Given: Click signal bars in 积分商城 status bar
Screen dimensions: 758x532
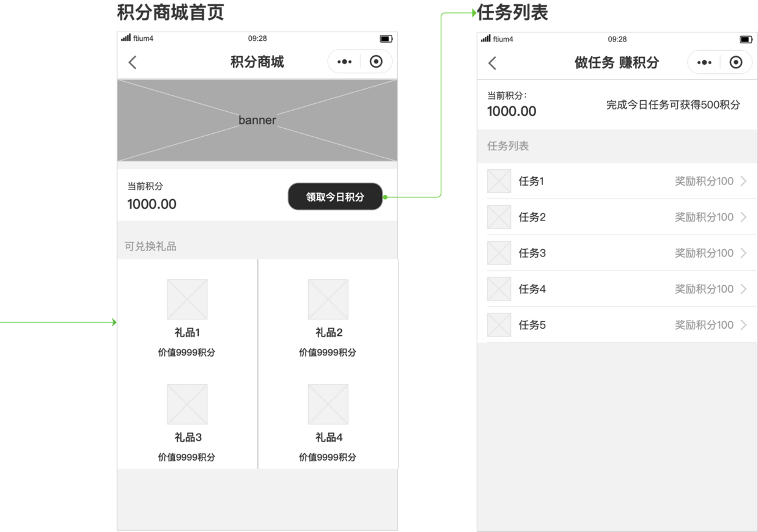Looking at the screenshot, I should click(127, 38).
